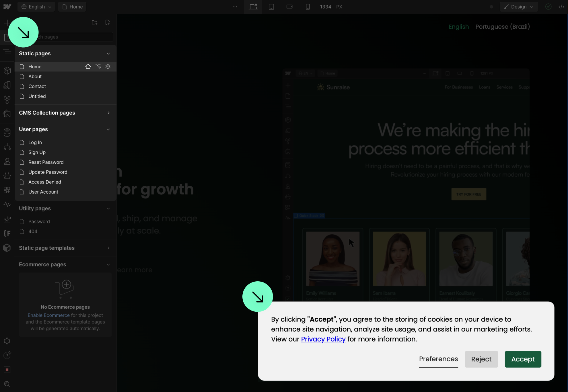
Task: Create a new page folder
Action: [94, 22]
